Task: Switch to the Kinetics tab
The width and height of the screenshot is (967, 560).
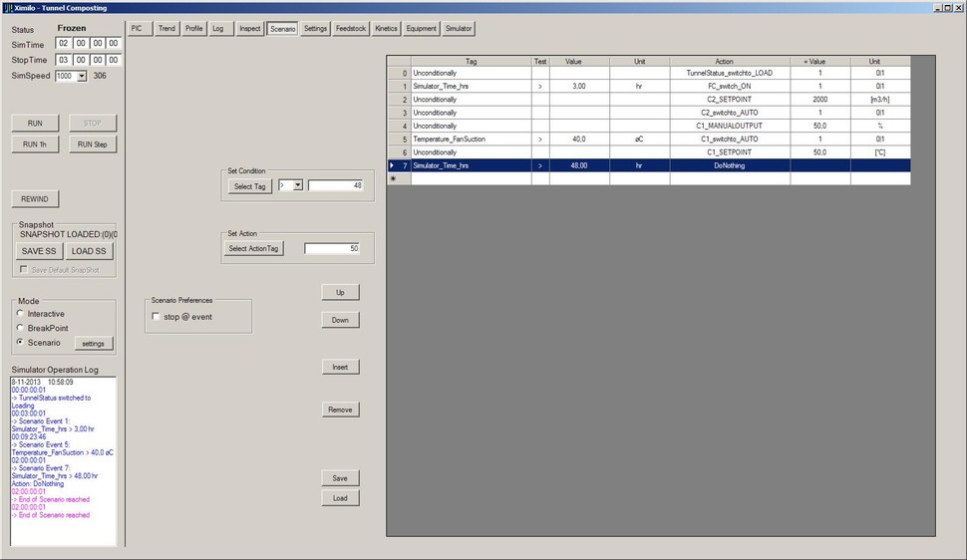Action: click(386, 28)
